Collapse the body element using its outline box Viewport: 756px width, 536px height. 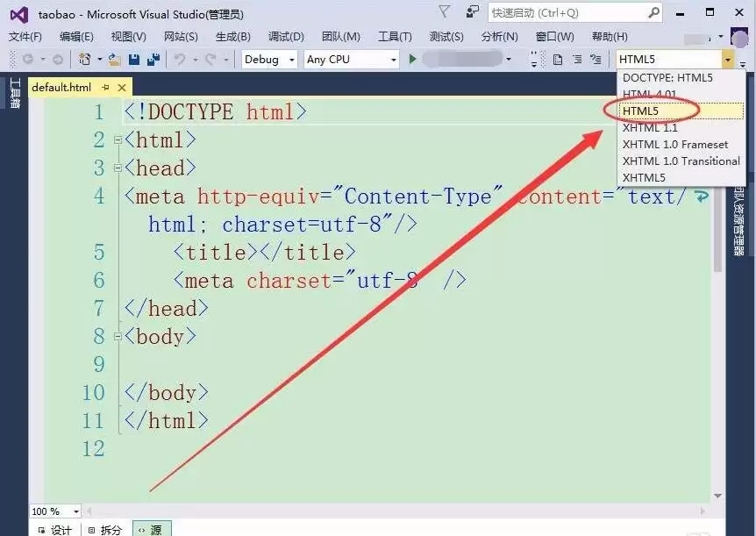coord(118,335)
